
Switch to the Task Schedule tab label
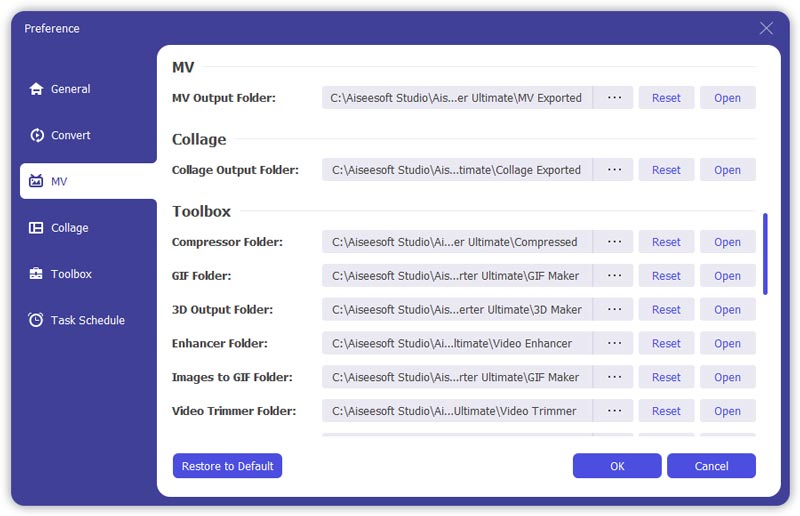click(x=88, y=320)
